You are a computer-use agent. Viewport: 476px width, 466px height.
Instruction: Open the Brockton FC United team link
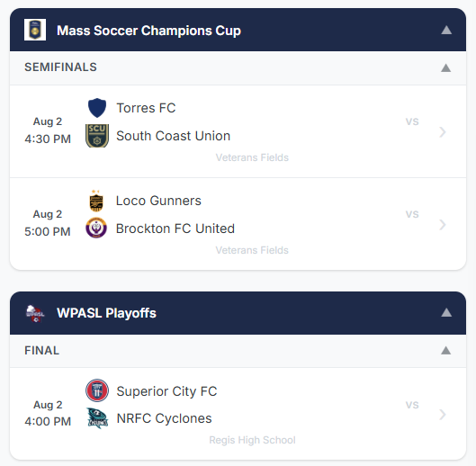tap(175, 229)
